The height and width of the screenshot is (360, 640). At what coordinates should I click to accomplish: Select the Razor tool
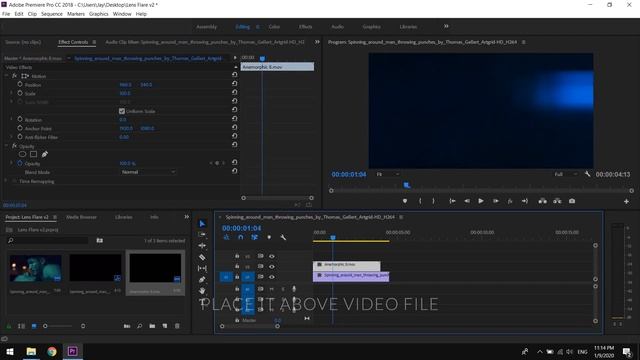[202, 257]
